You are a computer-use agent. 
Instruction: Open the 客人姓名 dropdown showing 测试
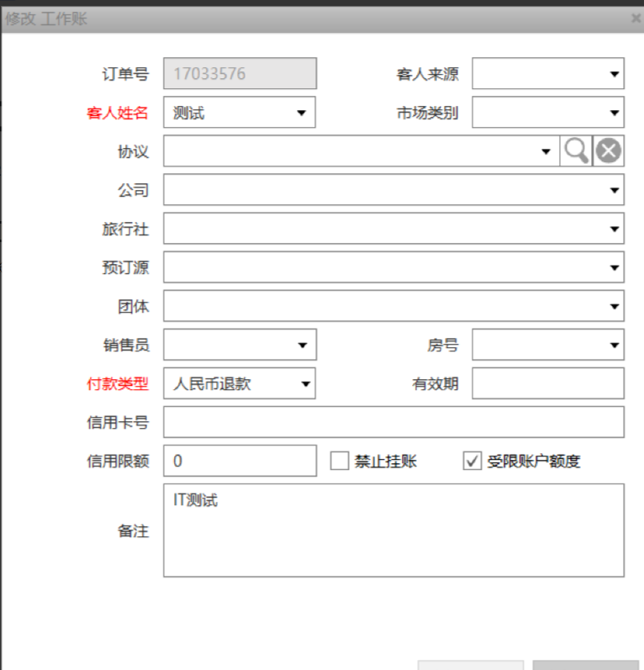(x=302, y=113)
